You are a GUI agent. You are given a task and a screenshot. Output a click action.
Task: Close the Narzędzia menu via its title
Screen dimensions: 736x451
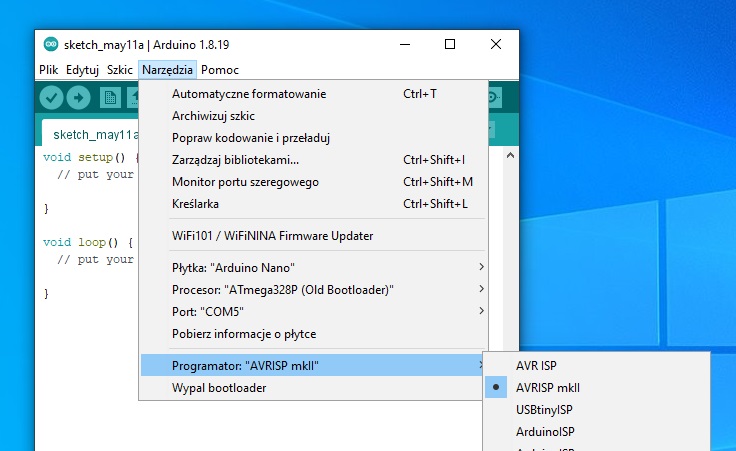167,70
